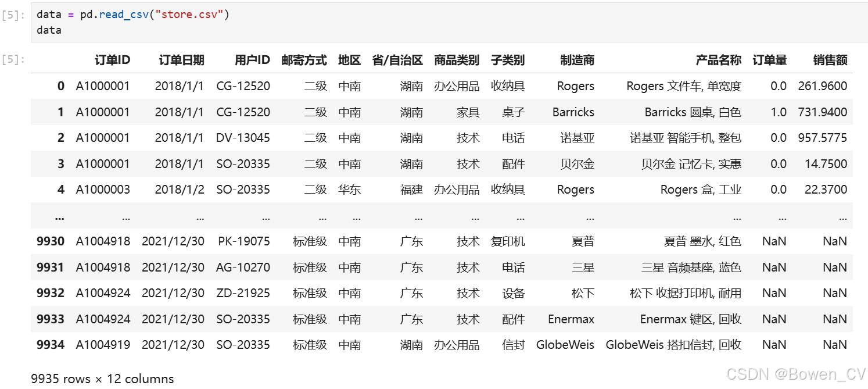Screen dimensions: 868x389
Task: Click product cell 三星 音频基座, 蓝色
Action: (x=691, y=267)
